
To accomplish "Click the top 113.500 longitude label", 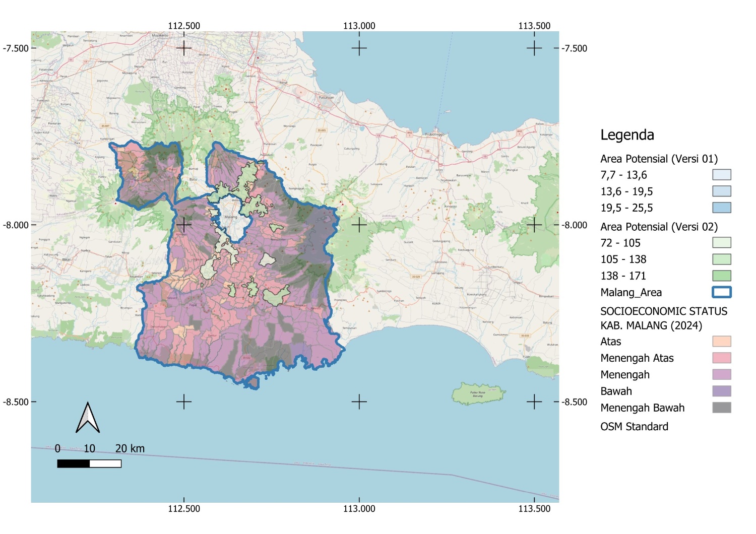I will tap(534, 26).
